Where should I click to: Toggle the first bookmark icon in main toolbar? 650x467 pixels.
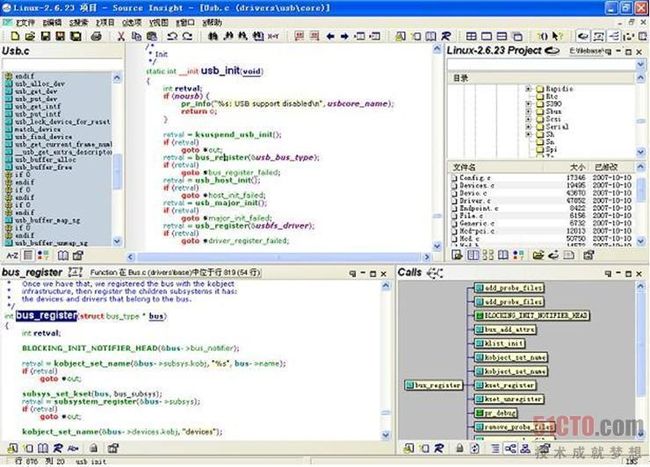click(299, 36)
